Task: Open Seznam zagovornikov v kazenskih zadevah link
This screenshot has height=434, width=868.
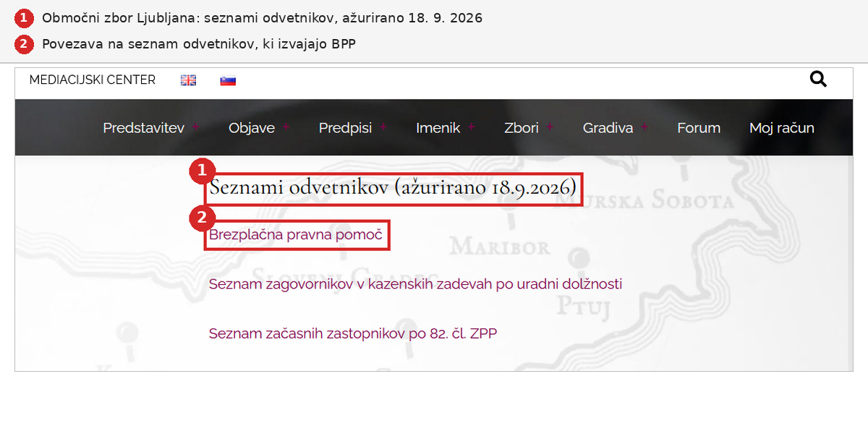Action: point(415,284)
